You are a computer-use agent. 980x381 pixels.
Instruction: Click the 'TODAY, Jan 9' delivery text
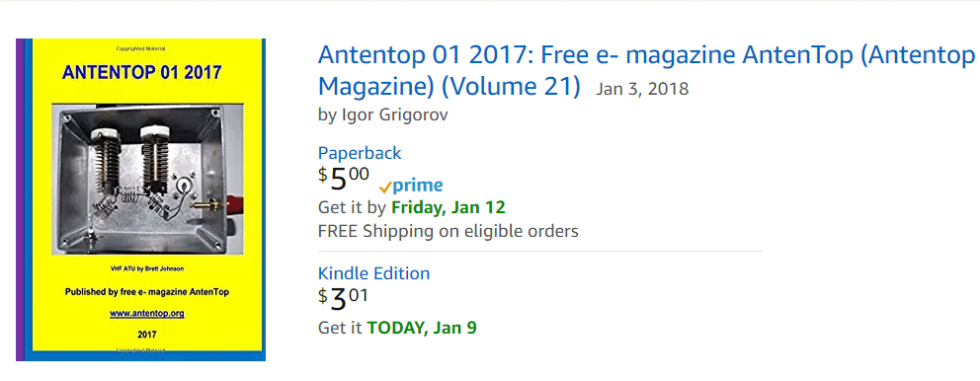422,328
